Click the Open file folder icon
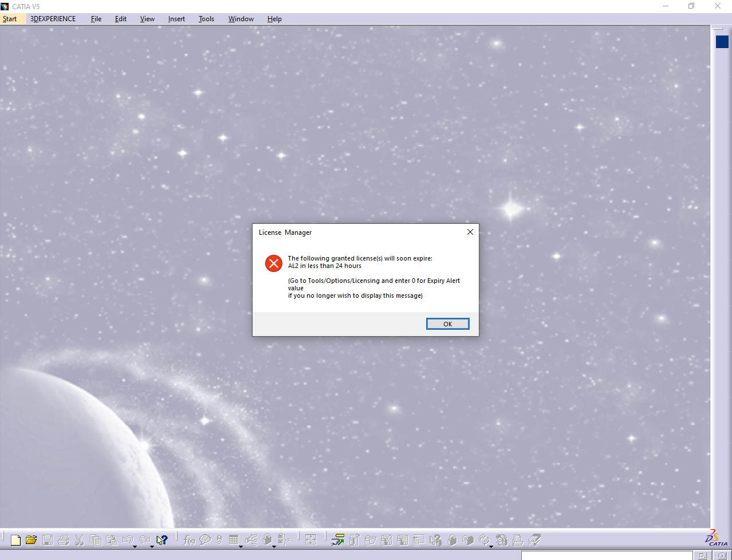 (x=32, y=540)
